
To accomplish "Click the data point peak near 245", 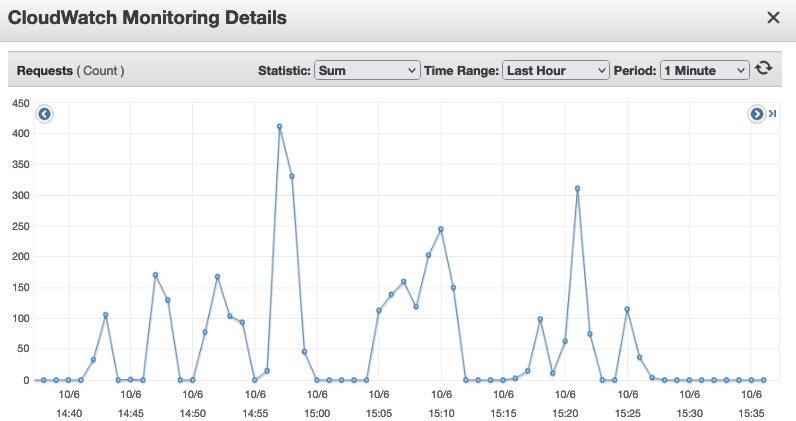I will point(441,229).
